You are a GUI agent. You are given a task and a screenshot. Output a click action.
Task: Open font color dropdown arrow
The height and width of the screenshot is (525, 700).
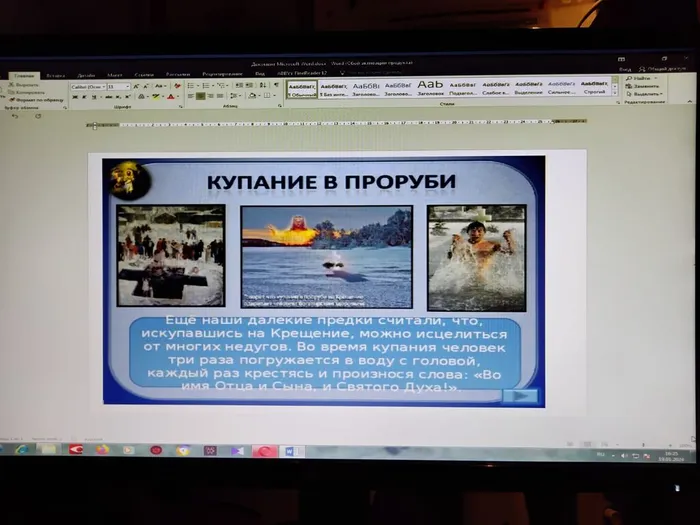click(178, 97)
